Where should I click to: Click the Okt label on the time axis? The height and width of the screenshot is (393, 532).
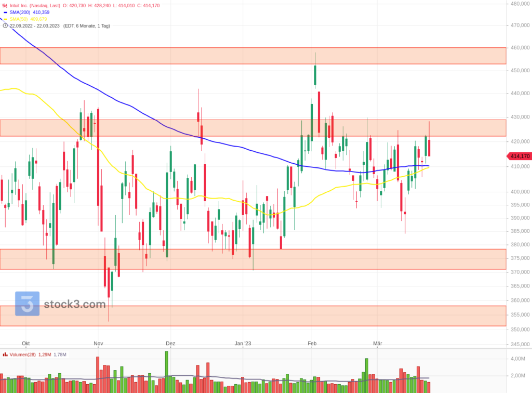(x=26, y=344)
